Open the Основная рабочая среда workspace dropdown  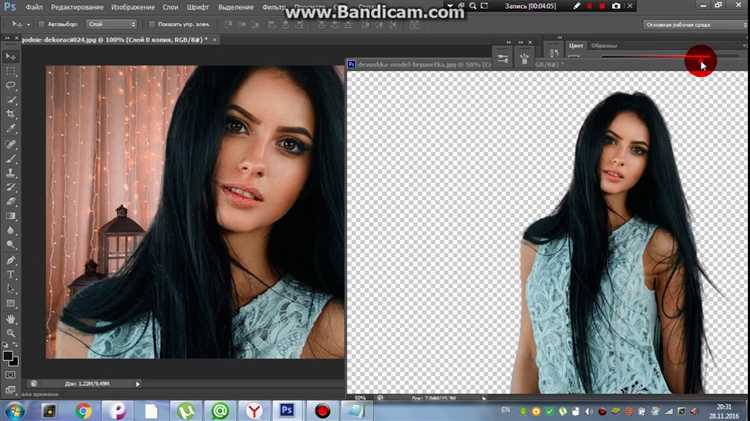(688, 23)
